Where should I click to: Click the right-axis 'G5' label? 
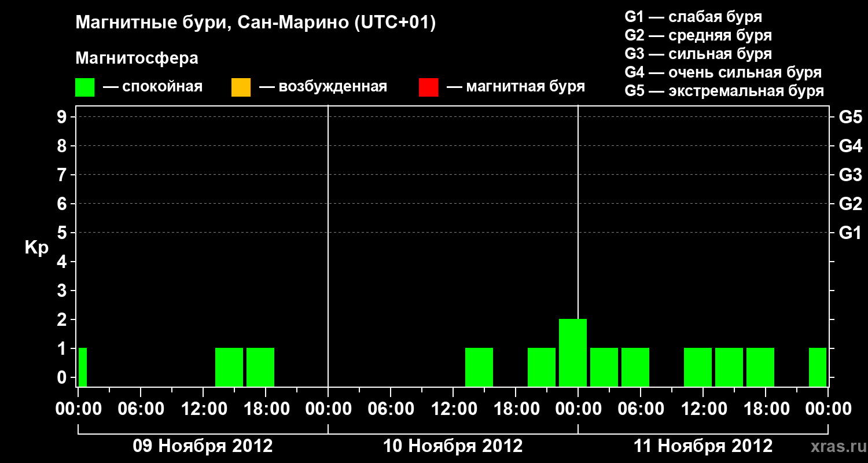pyautogui.click(x=851, y=117)
